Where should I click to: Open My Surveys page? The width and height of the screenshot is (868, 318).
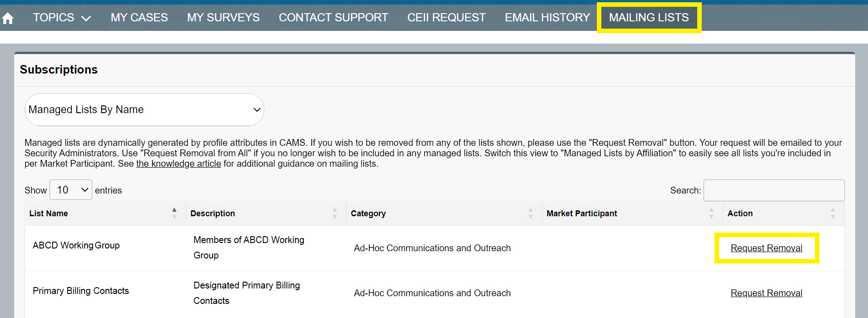click(223, 18)
